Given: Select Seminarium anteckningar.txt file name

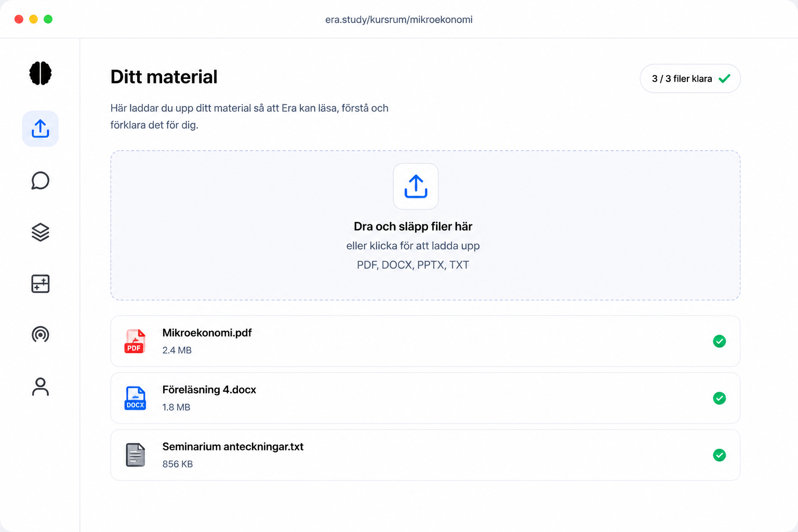Looking at the screenshot, I should [x=233, y=447].
